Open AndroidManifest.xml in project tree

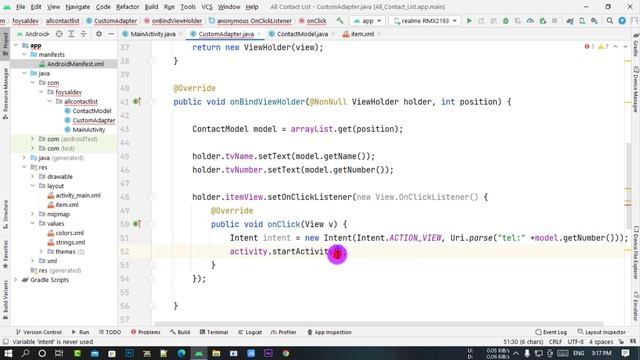pos(75,64)
